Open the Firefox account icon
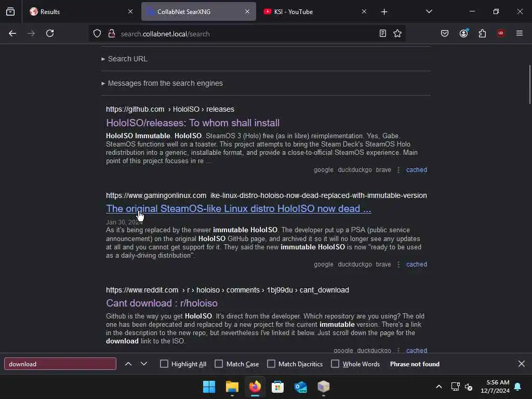 coord(464,33)
